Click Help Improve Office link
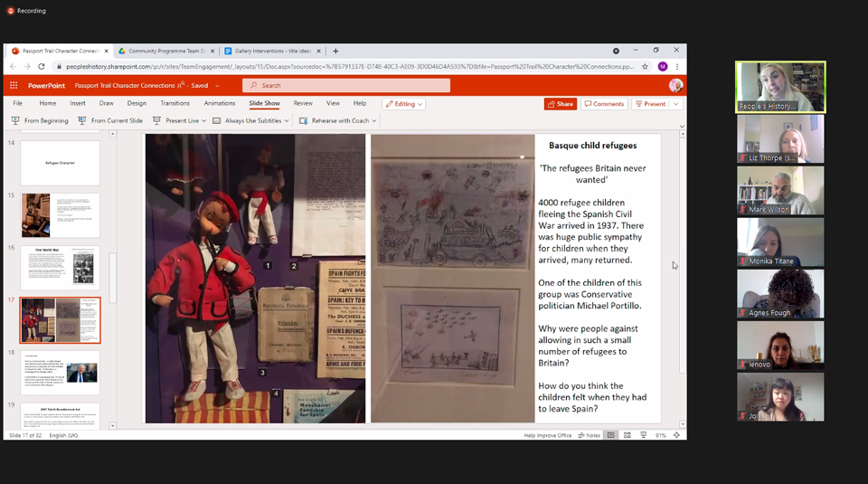868x484 pixels. (548, 435)
